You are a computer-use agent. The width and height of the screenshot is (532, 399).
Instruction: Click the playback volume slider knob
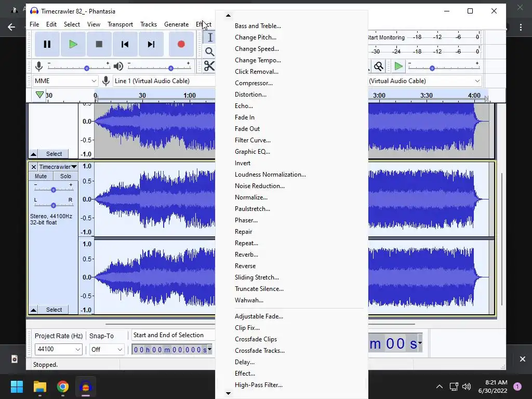coord(170,68)
